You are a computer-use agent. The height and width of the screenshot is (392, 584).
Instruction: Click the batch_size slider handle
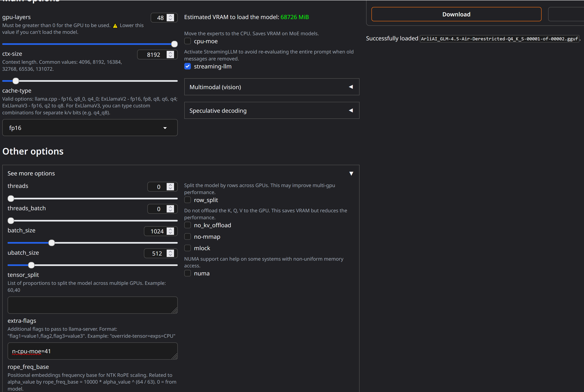(x=51, y=243)
